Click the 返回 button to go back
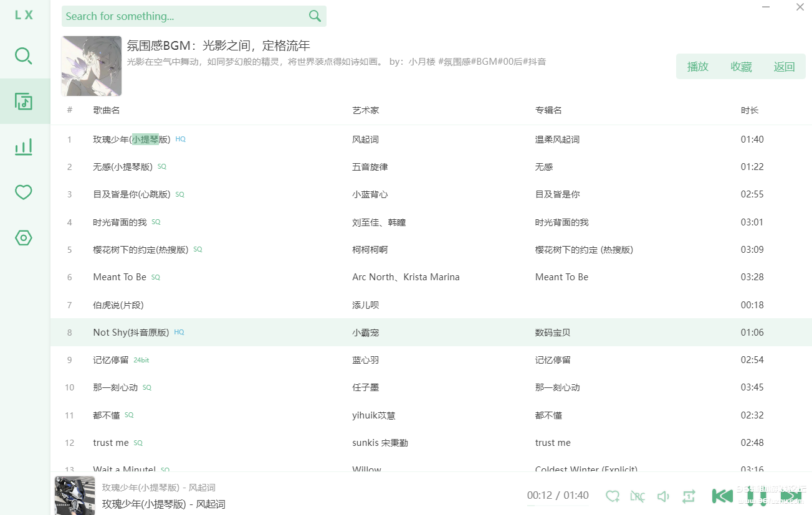Viewport: 812px width, 515px height. [784, 67]
